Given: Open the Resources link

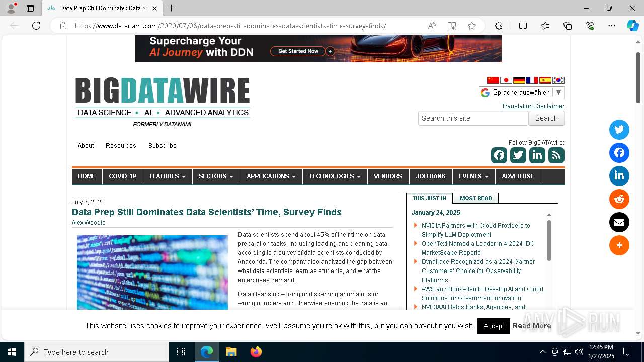Looking at the screenshot, I should coord(121,146).
